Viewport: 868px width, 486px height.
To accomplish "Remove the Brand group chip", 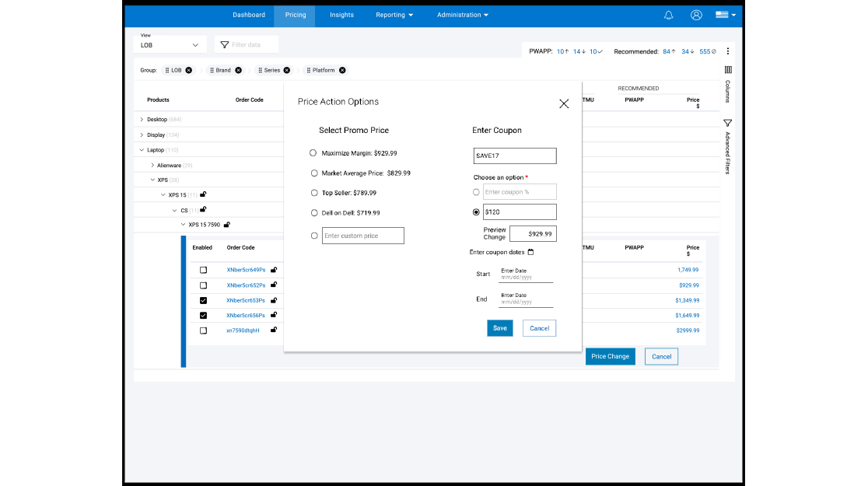I will (x=238, y=70).
